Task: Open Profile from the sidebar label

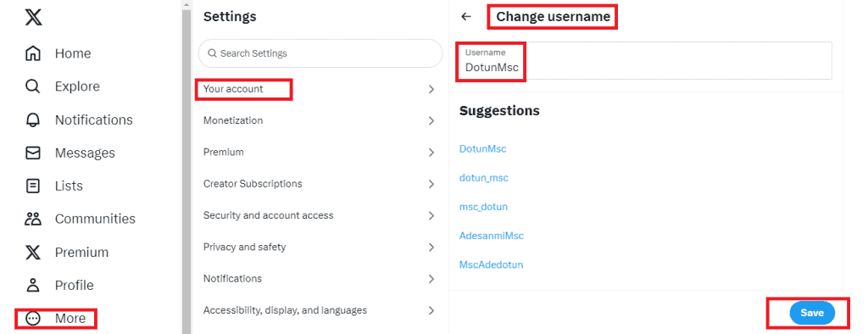Action: [75, 286]
